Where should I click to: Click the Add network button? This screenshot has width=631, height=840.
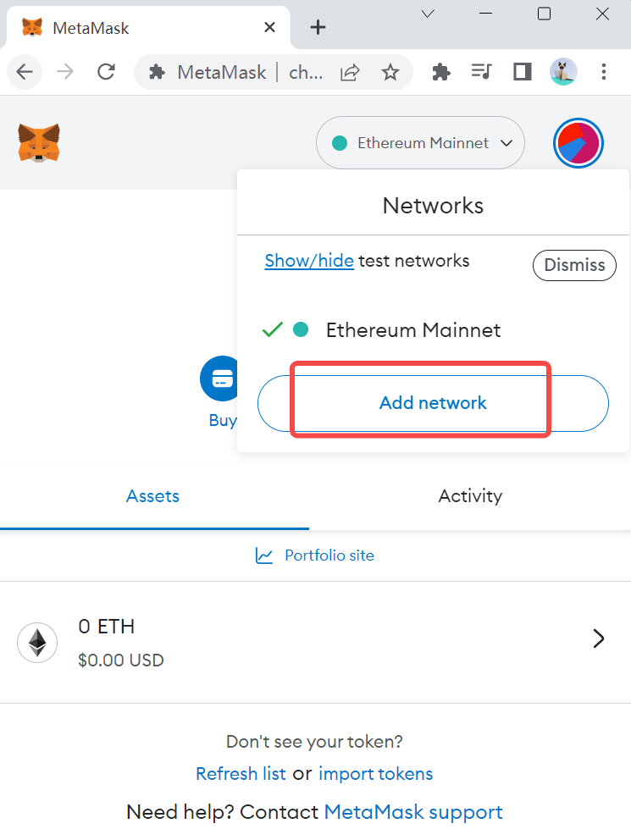(x=432, y=403)
